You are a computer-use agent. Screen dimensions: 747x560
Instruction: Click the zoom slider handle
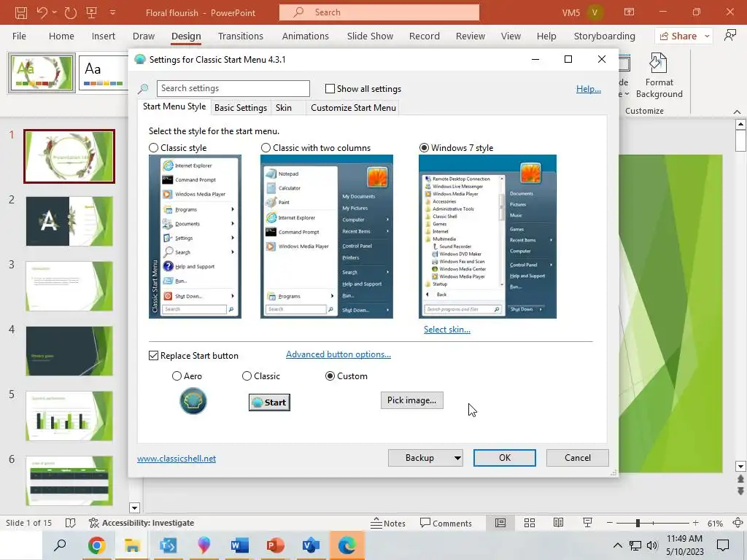click(638, 523)
